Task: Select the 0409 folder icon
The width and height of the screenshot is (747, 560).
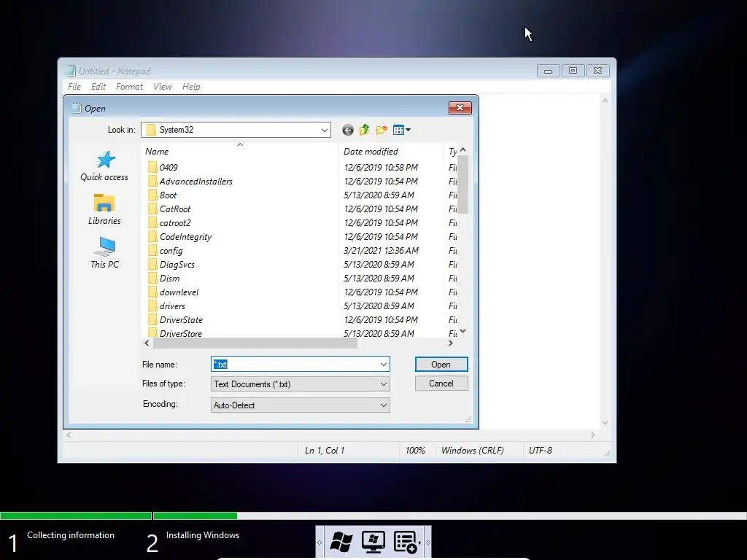Action: coord(152,167)
